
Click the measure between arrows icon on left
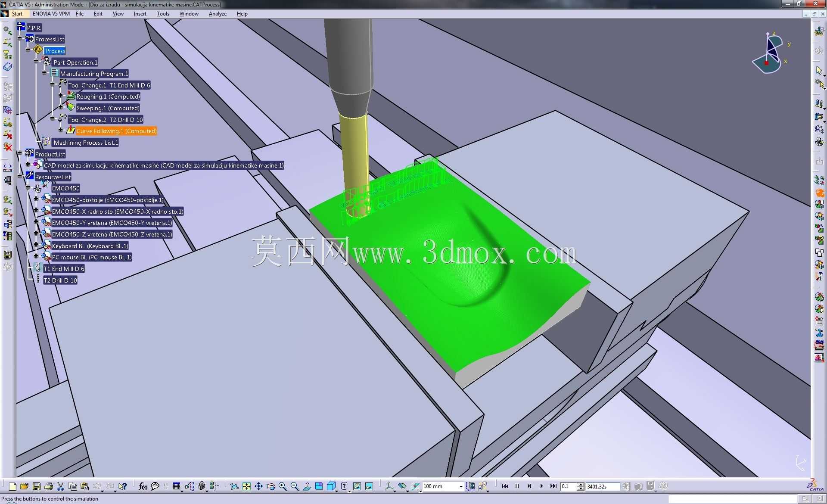7,168
